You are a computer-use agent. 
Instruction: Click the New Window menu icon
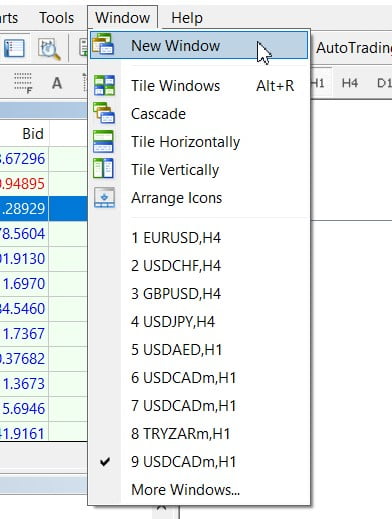coord(103,45)
